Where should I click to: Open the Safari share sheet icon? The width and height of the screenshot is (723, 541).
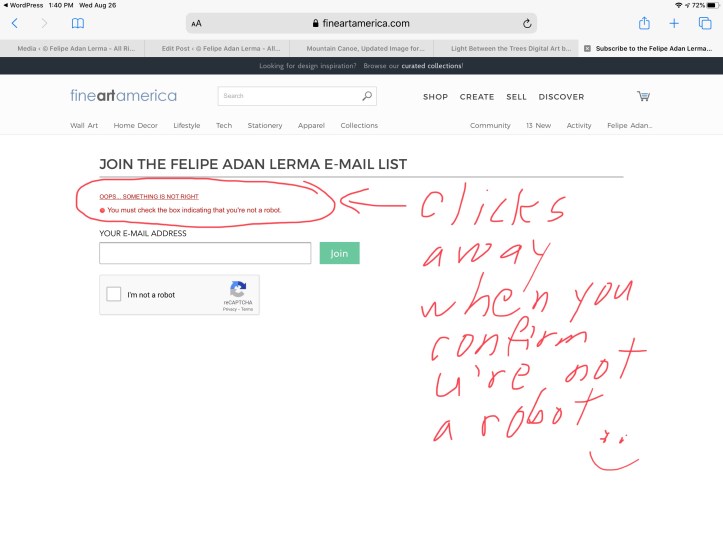click(x=644, y=23)
